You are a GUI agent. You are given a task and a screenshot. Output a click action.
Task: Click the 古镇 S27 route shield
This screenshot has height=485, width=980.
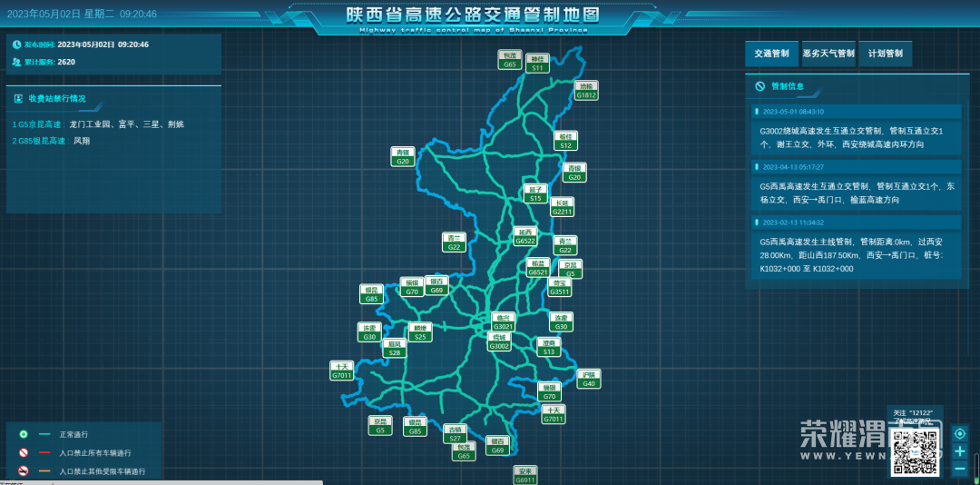[x=455, y=433]
